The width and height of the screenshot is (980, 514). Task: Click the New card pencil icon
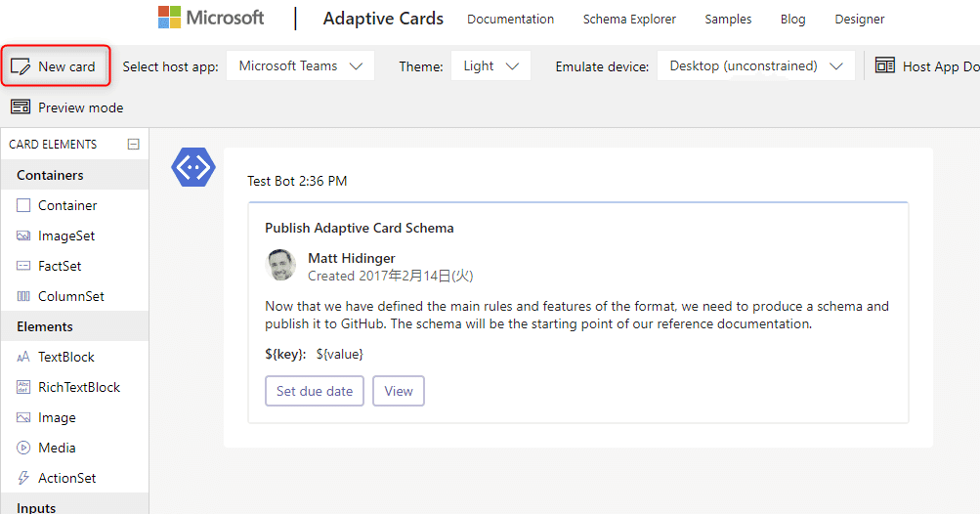21,66
